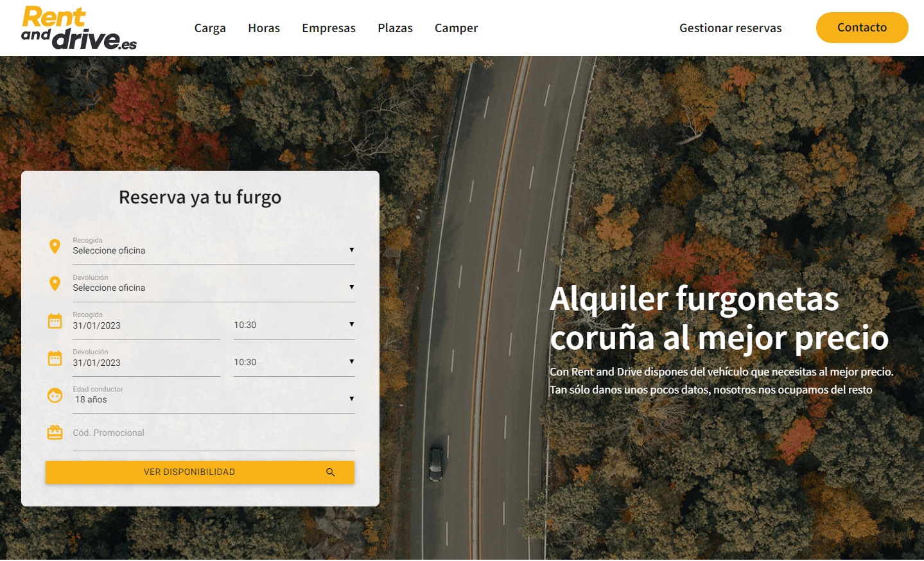
Task: Click the driver age face icon
Action: [x=55, y=395]
